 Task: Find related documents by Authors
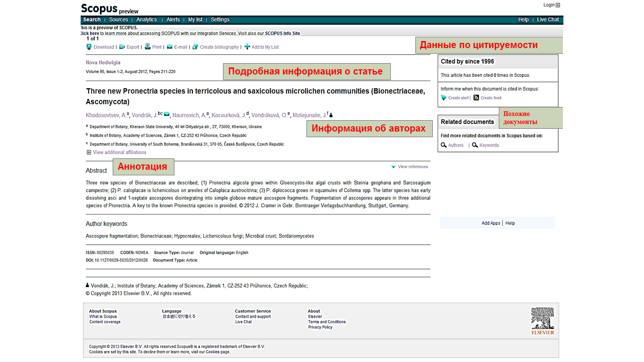coord(455,145)
